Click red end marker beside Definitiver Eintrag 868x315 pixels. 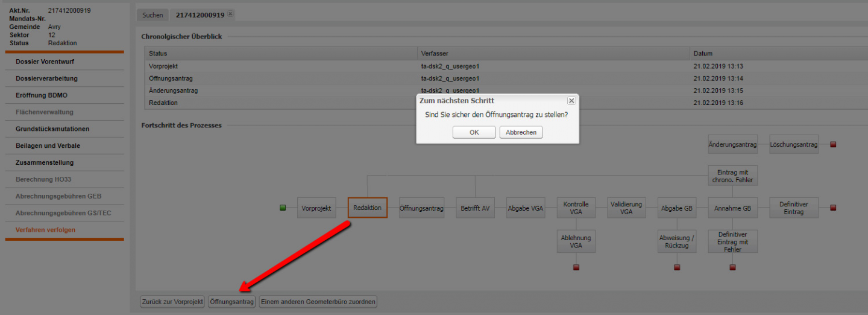click(x=833, y=208)
